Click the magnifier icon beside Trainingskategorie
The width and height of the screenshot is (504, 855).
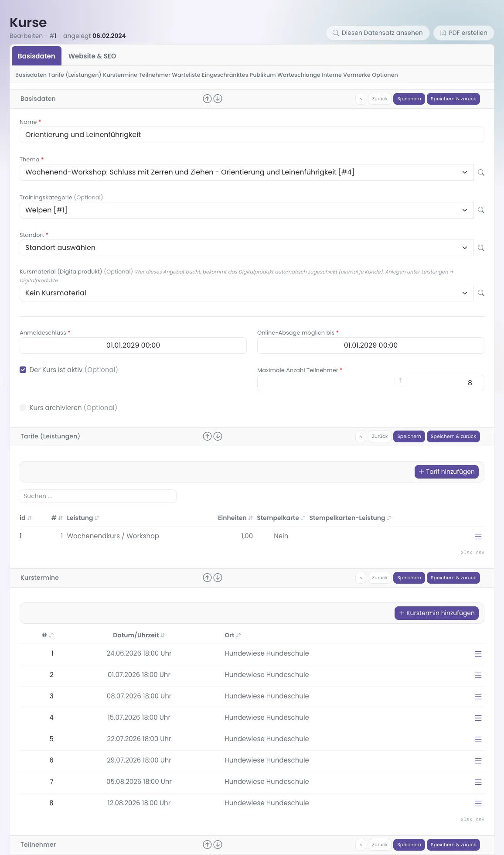[x=481, y=210]
